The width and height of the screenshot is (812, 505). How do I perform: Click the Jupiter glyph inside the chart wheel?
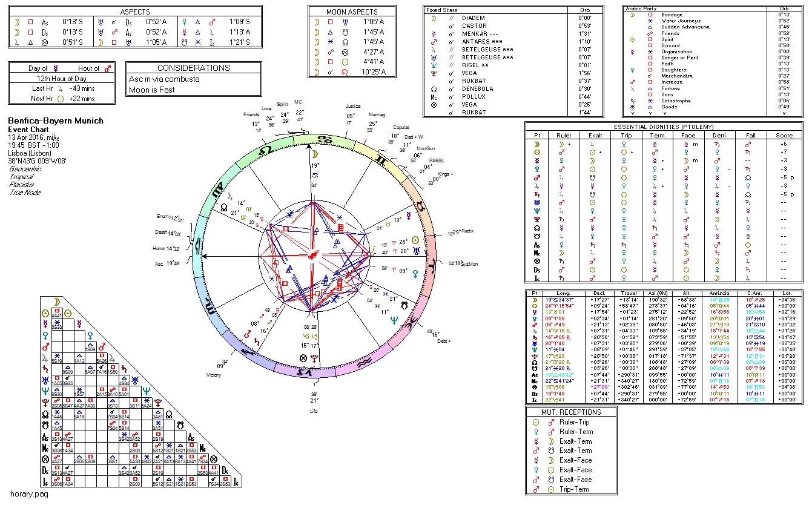(230, 196)
